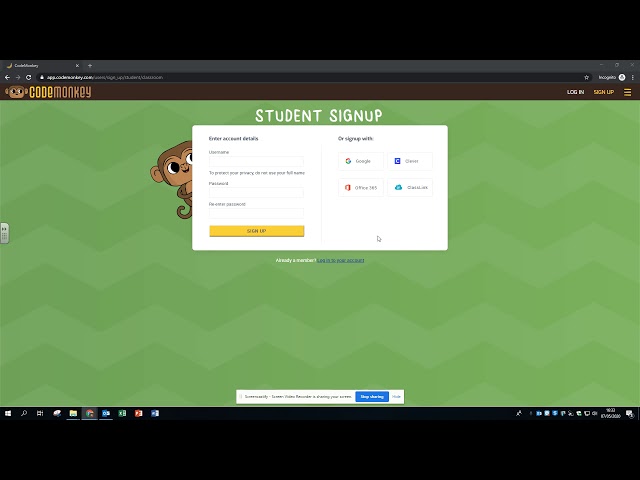640x480 pixels.
Task: Sign up with ClassLink
Action: coord(410,188)
